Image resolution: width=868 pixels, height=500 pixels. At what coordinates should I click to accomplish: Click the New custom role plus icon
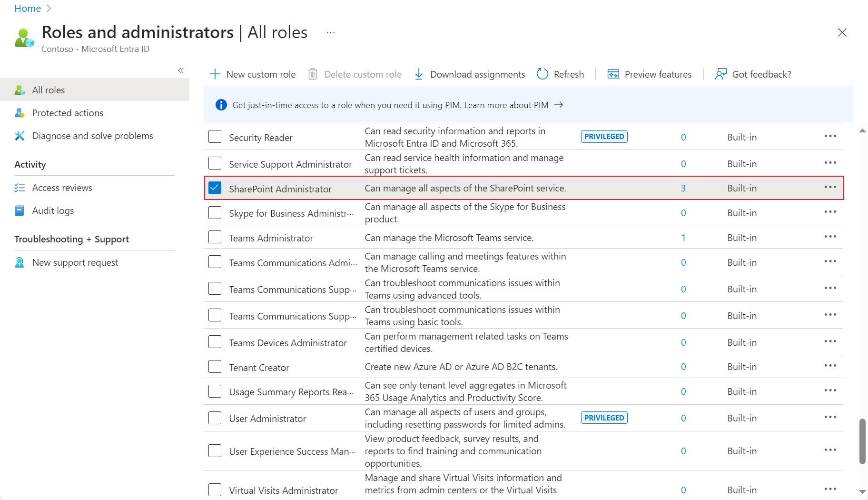[215, 74]
